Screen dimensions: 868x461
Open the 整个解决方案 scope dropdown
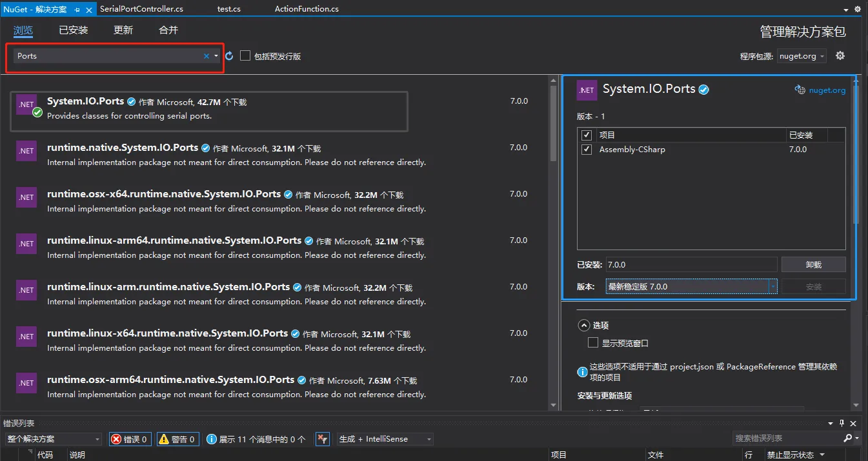pyautogui.click(x=54, y=439)
